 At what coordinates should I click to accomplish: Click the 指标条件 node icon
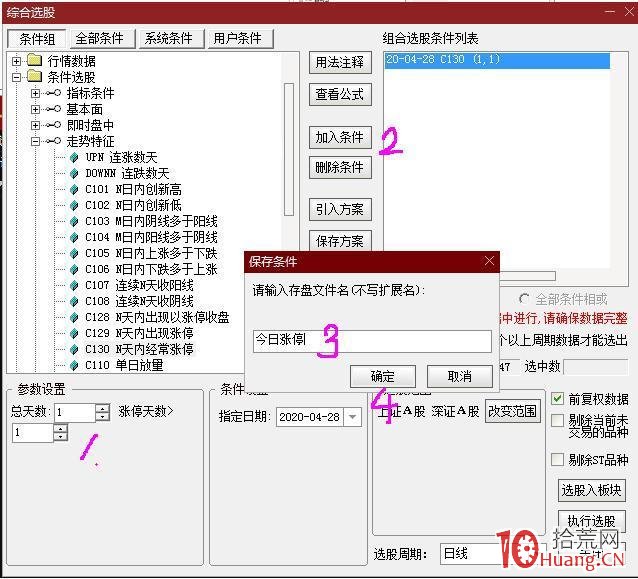(x=54, y=93)
